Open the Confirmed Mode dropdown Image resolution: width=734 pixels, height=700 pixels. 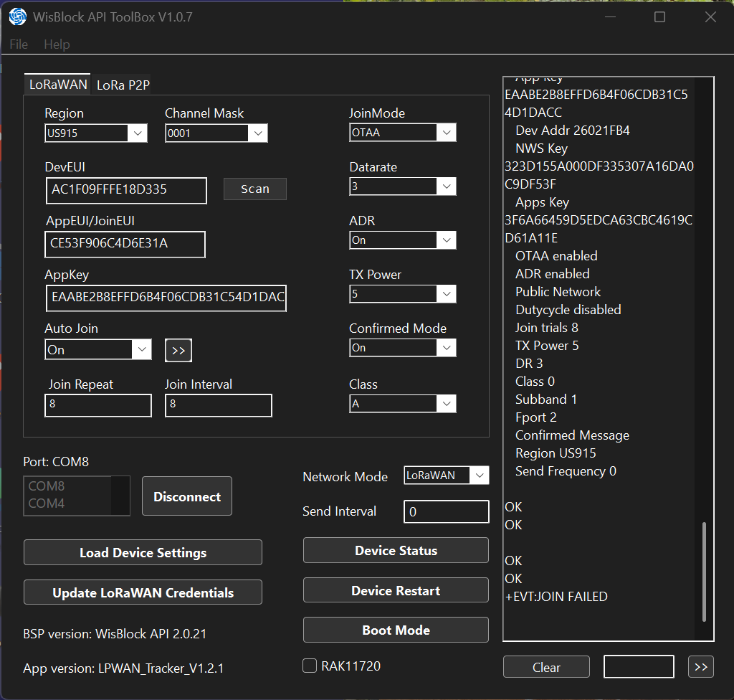click(402, 348)
